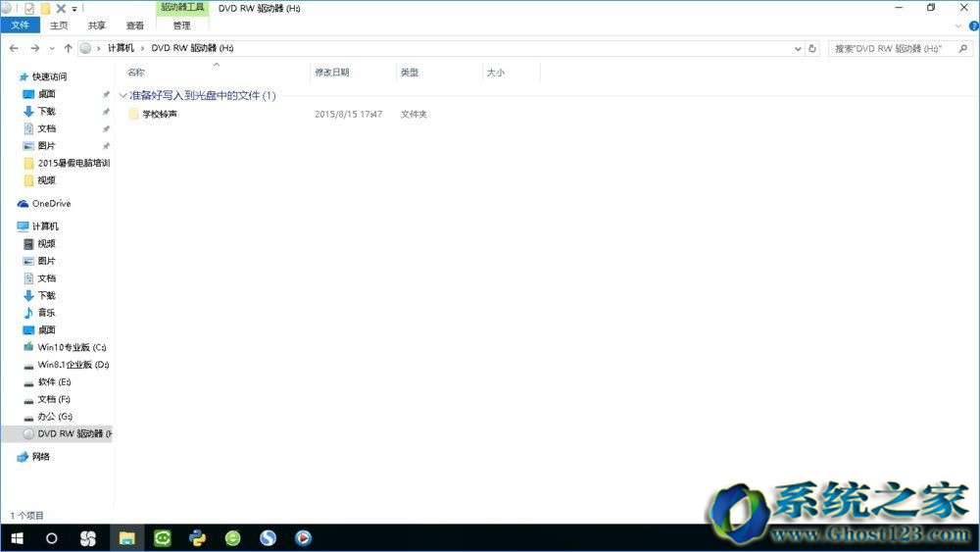
Task: Click the Properties icon in quick access toolbar
Action: (x=29, y=8)
